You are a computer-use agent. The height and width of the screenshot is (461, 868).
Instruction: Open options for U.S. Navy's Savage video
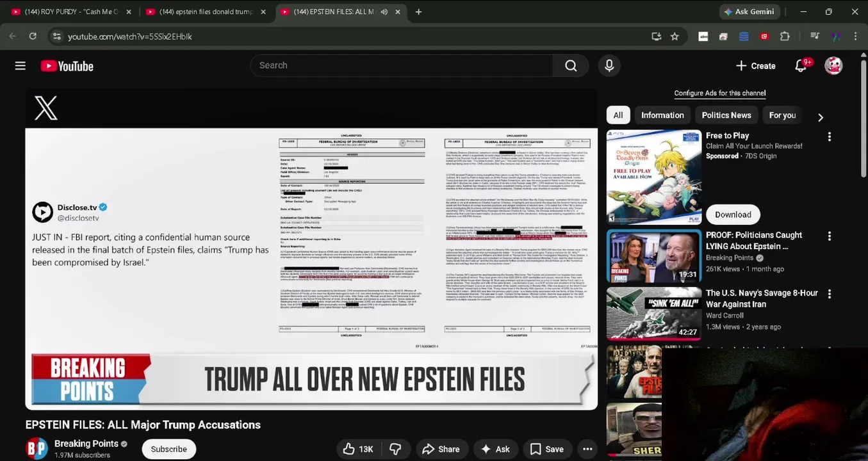830,294
